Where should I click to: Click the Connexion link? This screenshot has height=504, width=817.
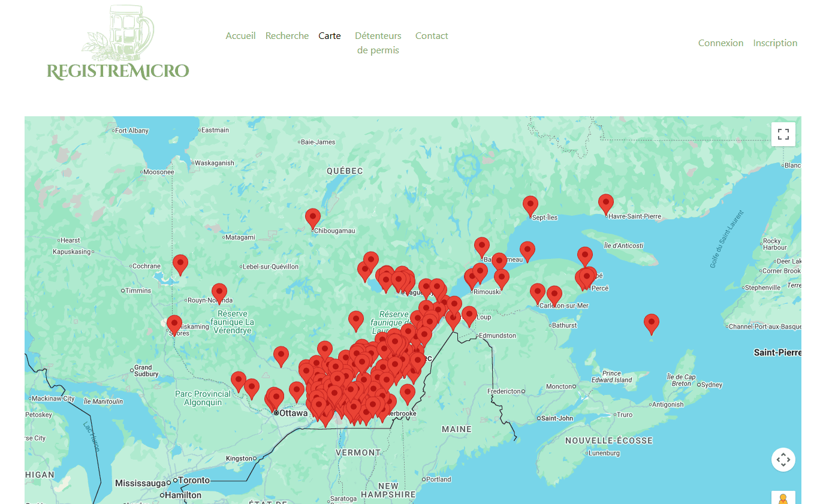720,43
